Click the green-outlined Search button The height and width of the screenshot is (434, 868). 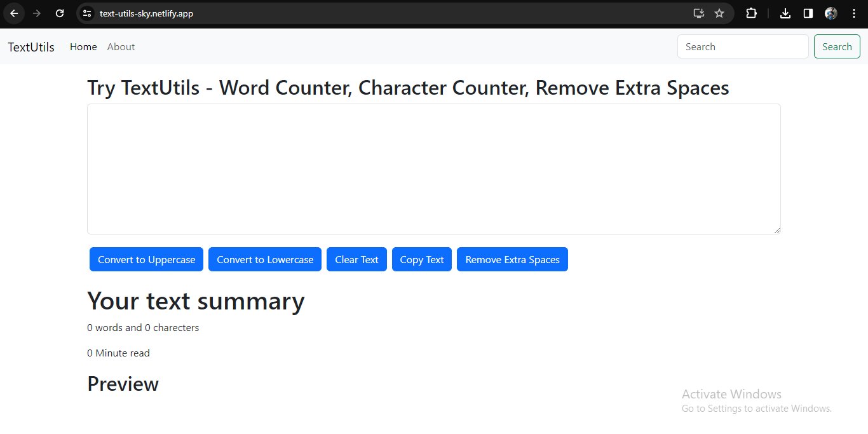pyautogui.click(x=837, y=46)
